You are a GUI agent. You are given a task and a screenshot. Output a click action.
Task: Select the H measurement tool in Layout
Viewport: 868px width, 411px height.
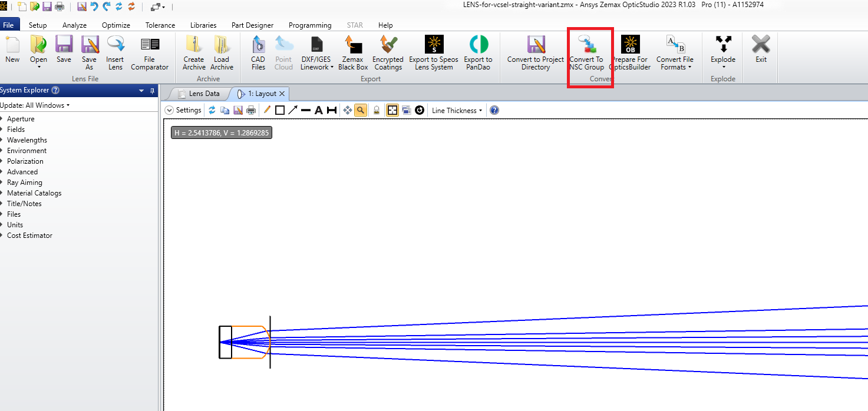click(332, 110)
